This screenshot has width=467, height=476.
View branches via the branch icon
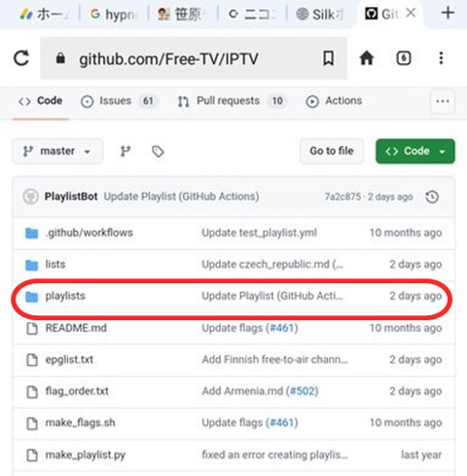click(x=126, y=151)
